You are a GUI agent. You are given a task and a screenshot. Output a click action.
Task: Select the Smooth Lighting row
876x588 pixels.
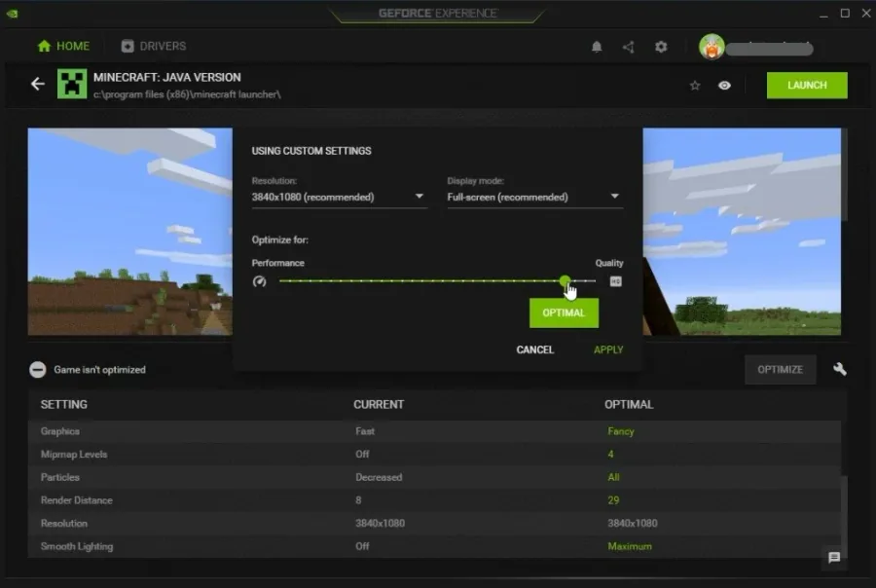[434, 546]
